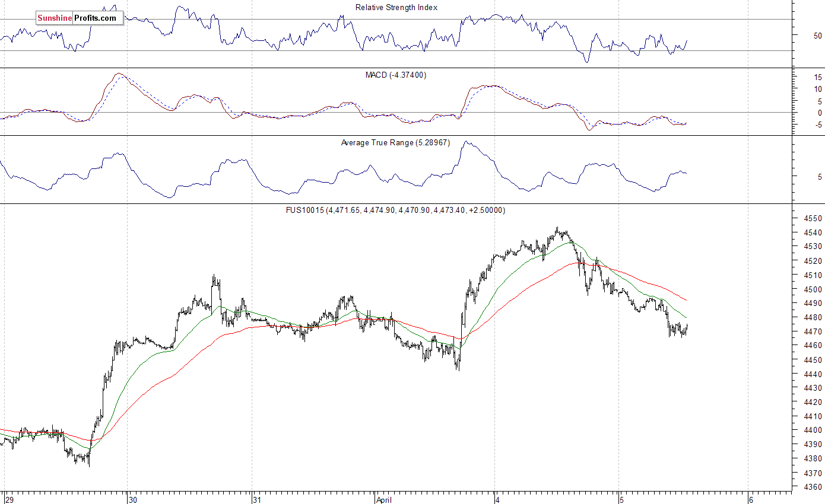The width and height of the screenshot is (825, 504).
Task: Click price axis label 4510
Action: pos(813,275)
